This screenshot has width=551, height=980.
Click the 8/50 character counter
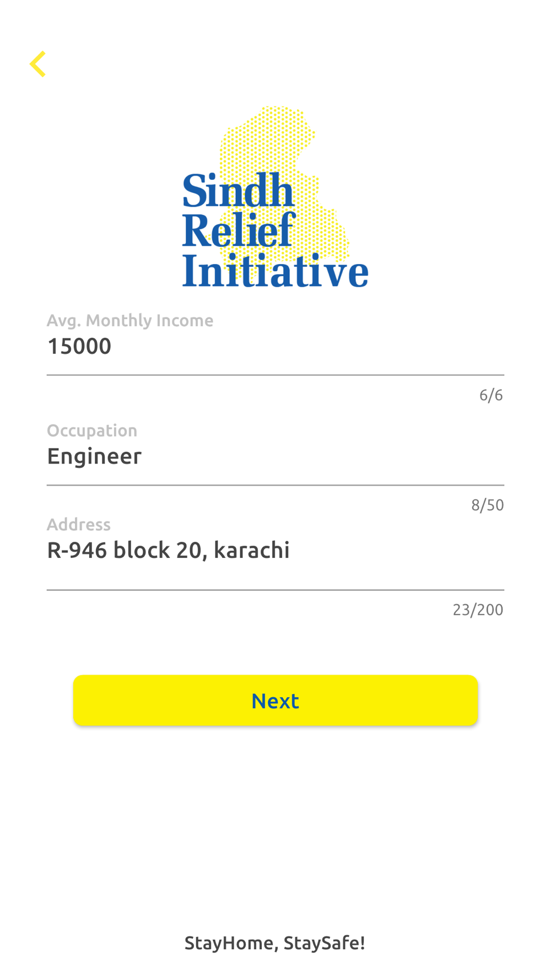click(488, 505)
